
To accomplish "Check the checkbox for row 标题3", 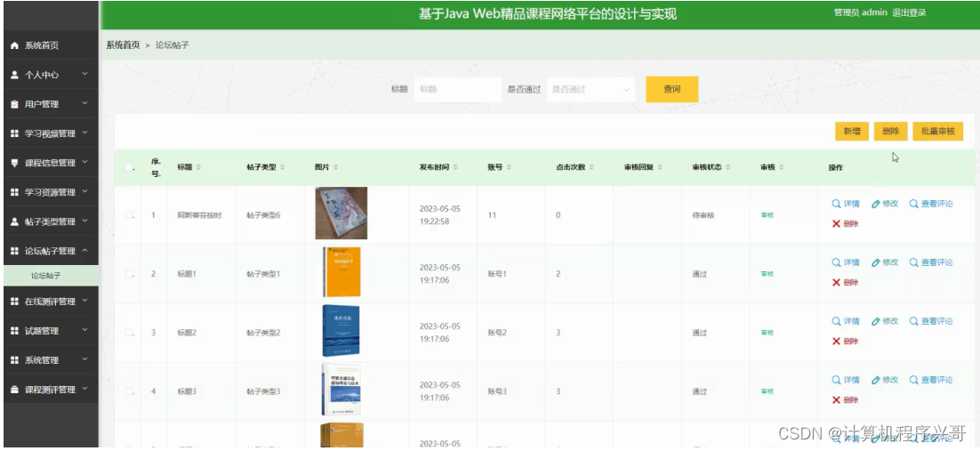I will (x=129, y=391).
